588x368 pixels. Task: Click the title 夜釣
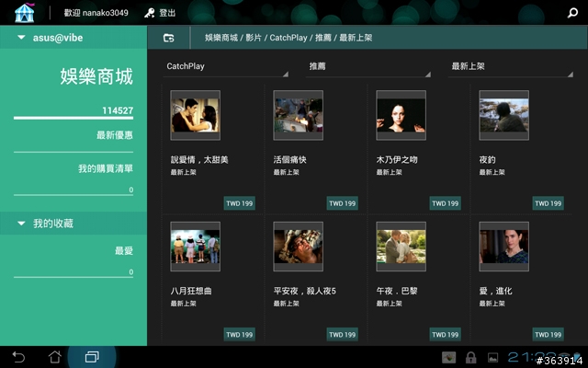[x=488, y=160]
